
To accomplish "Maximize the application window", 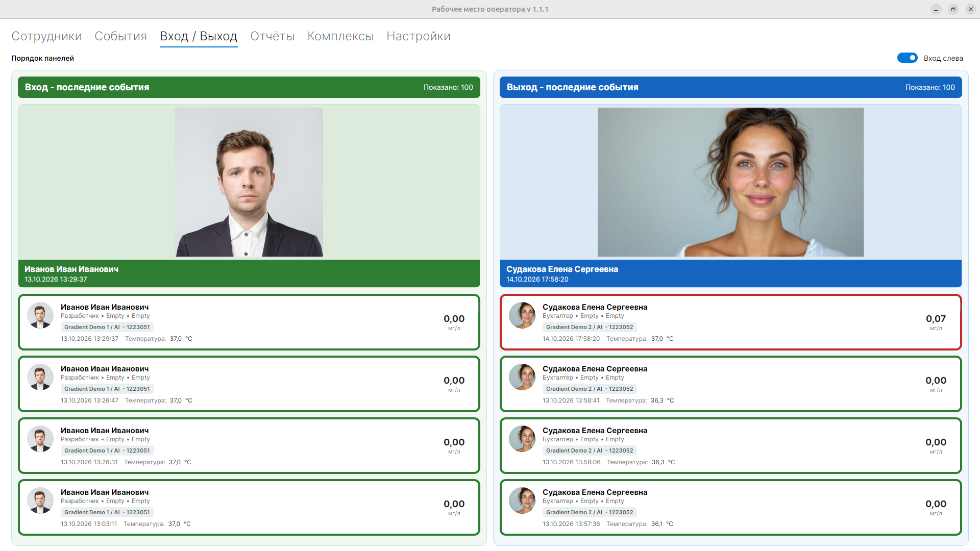I will coord(953,9).
